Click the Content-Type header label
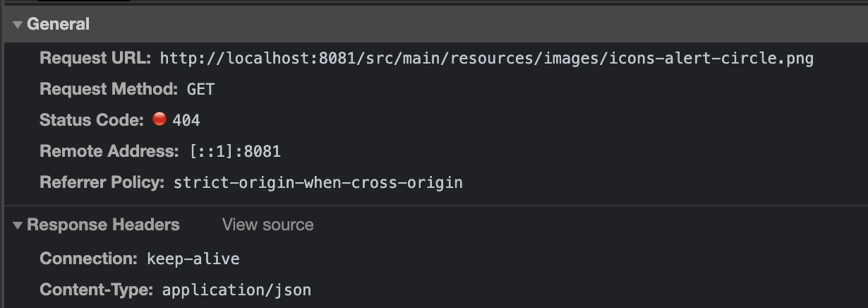 [x=96, y=290]
